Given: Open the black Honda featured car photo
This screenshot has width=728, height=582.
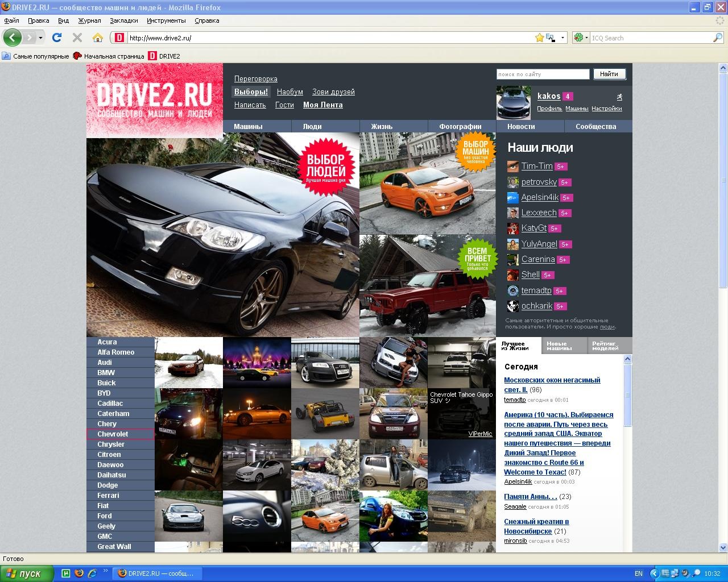Looking at the screenshot, I should coord(223,235).
